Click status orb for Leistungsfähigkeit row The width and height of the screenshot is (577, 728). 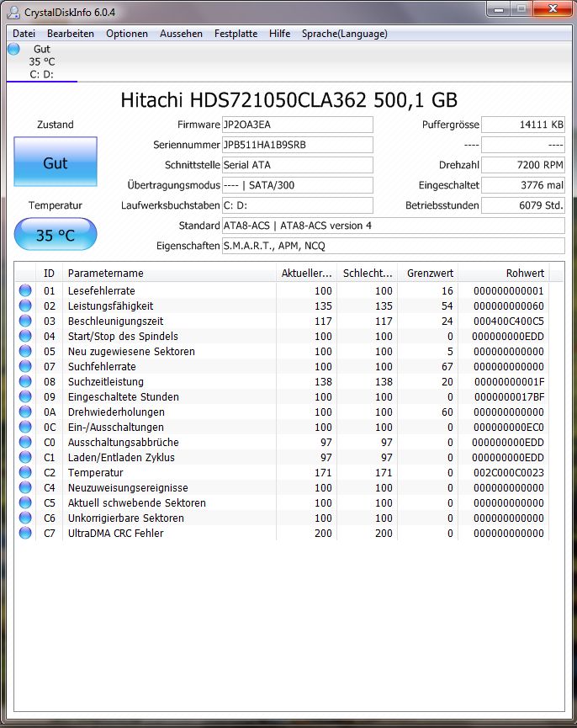(25, 306)
